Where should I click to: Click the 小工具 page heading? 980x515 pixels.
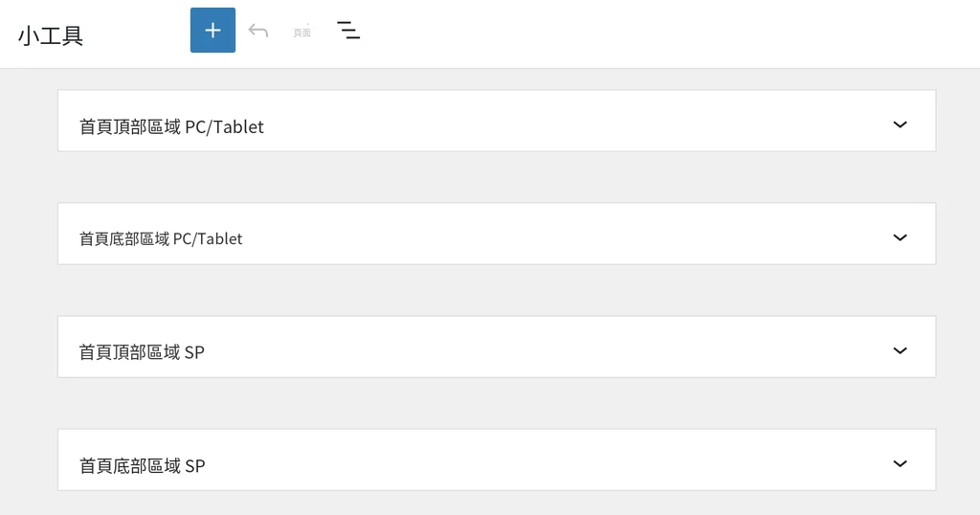51,35
